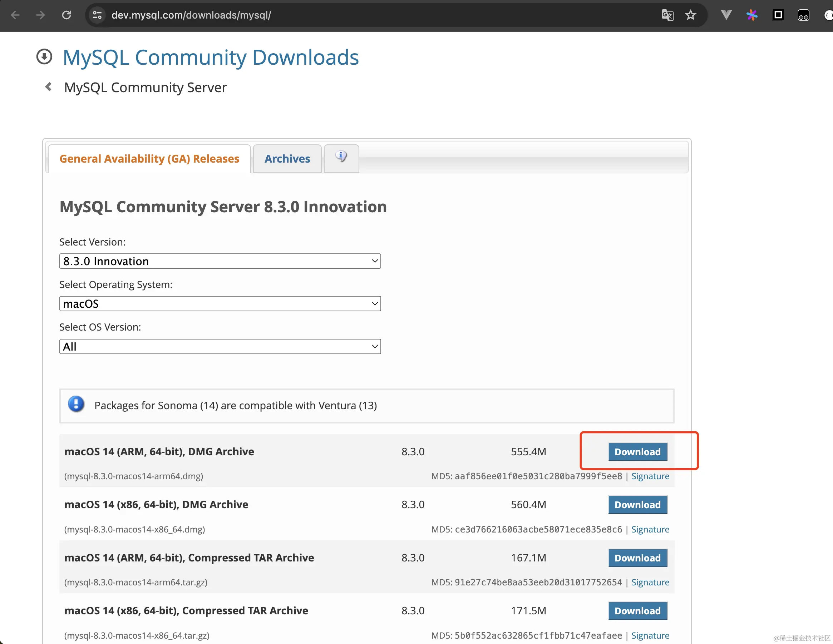Open the Google Translate icon in address bar
Viewport: 833px width, 644px height.
coord(667,15)
